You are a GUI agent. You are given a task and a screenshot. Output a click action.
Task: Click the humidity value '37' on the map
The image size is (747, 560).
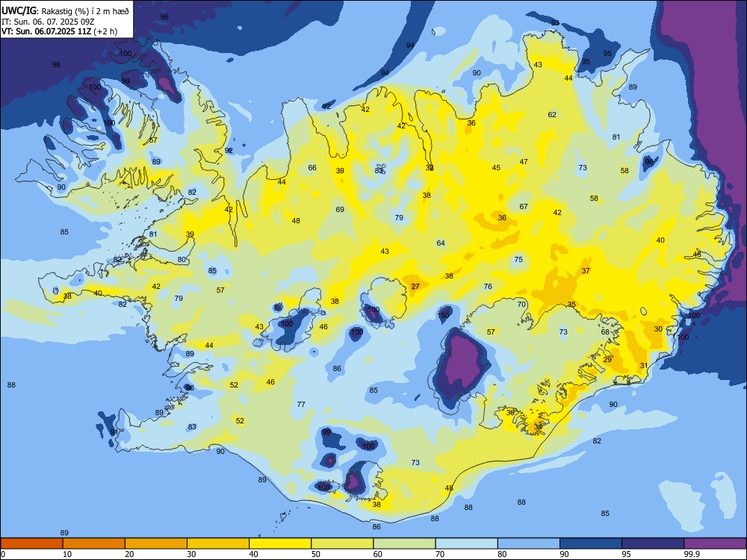point(586,270)
